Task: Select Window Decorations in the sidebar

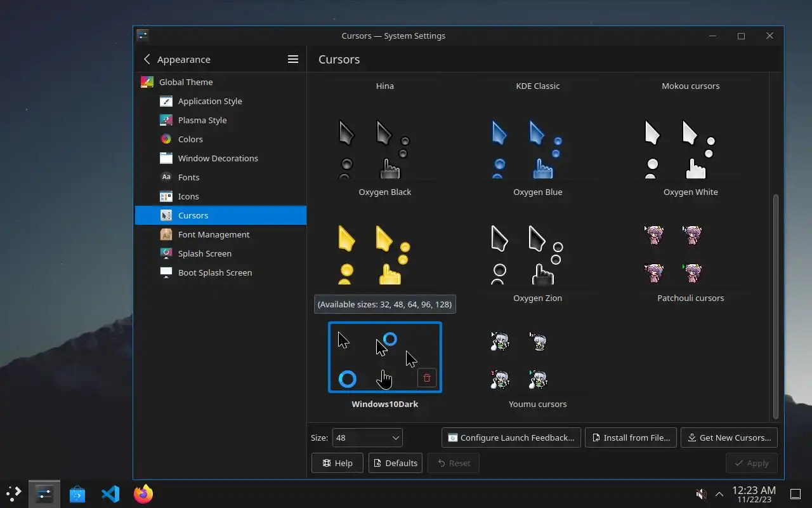Action: coord(221,158)
